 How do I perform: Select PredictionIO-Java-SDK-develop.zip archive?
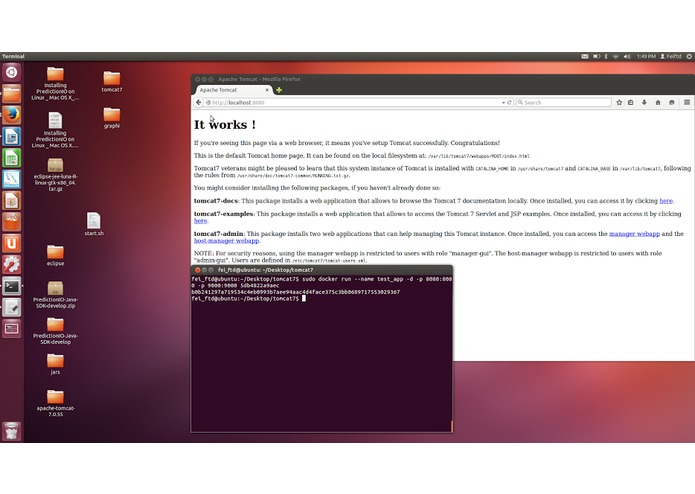(x=55, y=295)
